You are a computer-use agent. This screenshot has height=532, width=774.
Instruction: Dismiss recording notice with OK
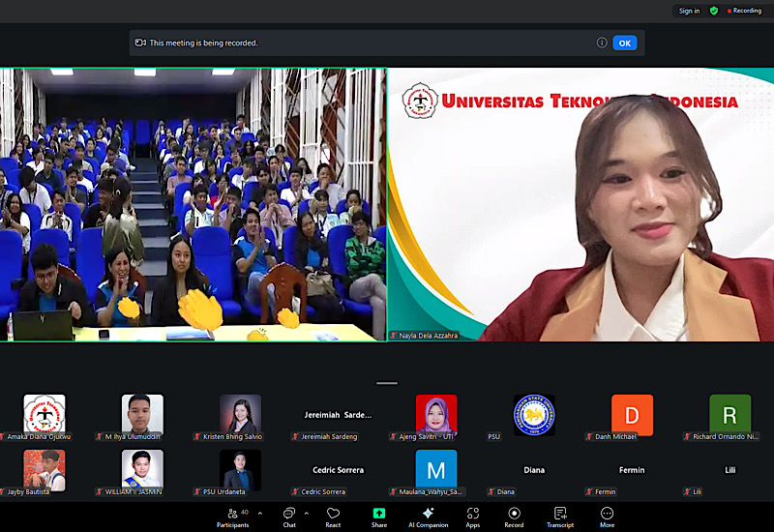point(624,43)
